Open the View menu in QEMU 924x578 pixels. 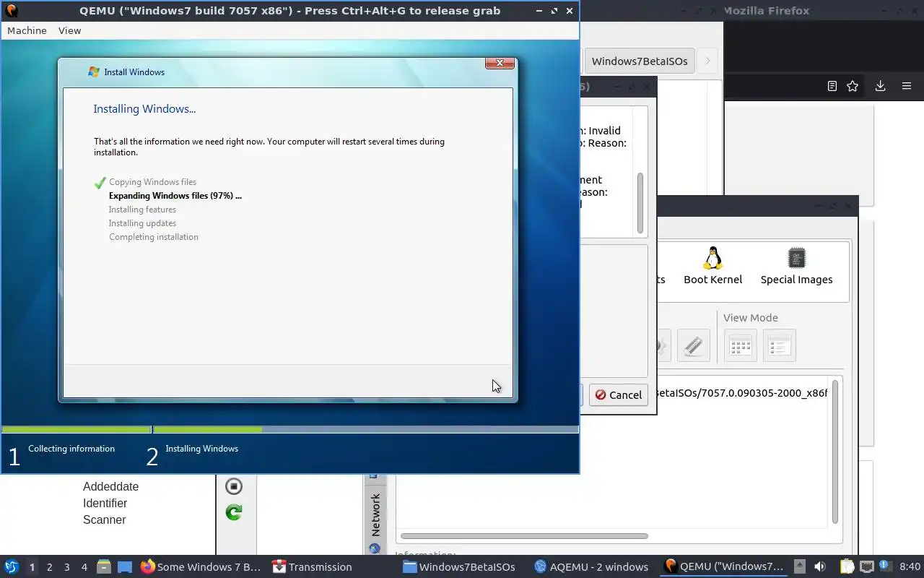tap(69, 30)
